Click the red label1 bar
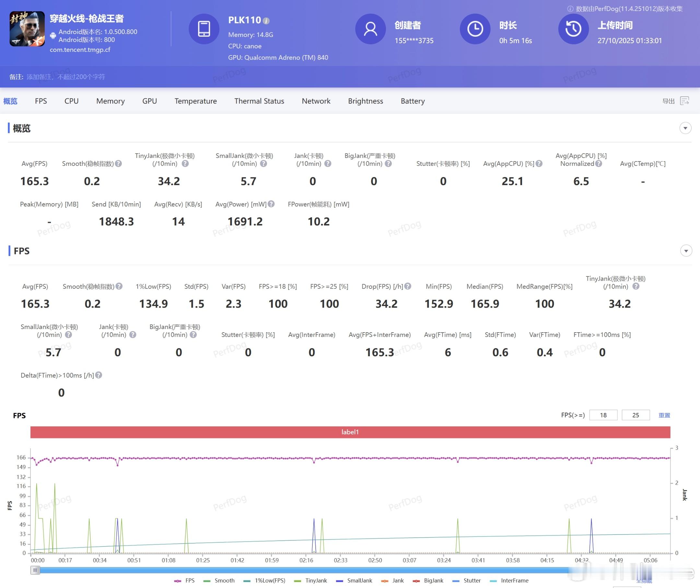This screenshot has height=588, width=700. coord(350,432)
